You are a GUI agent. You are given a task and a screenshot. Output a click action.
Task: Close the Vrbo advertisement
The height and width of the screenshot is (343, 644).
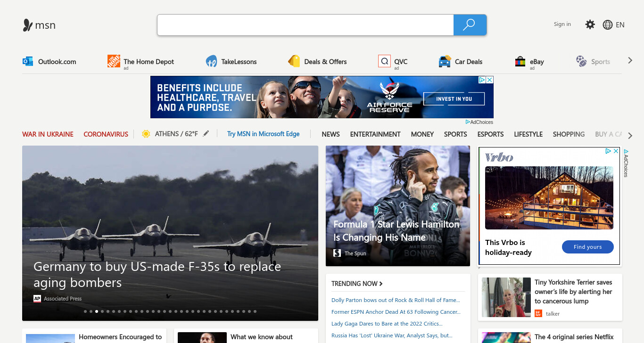tap(616, 151)
